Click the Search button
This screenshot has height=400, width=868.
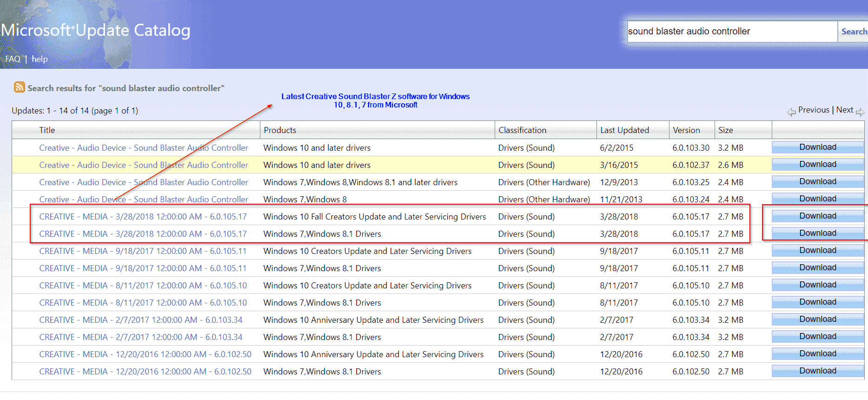pos(854,32)
